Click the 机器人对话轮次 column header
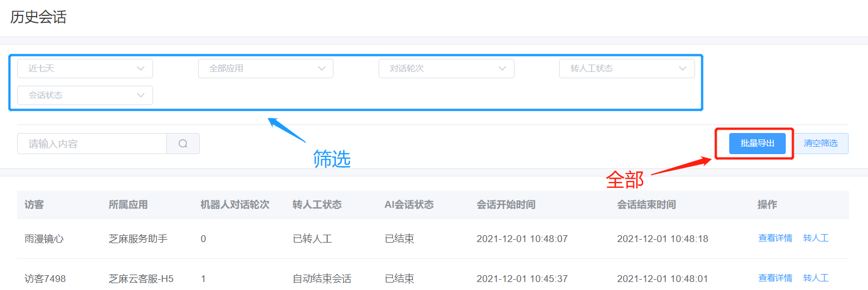The image size is (868, 290). 235,204
